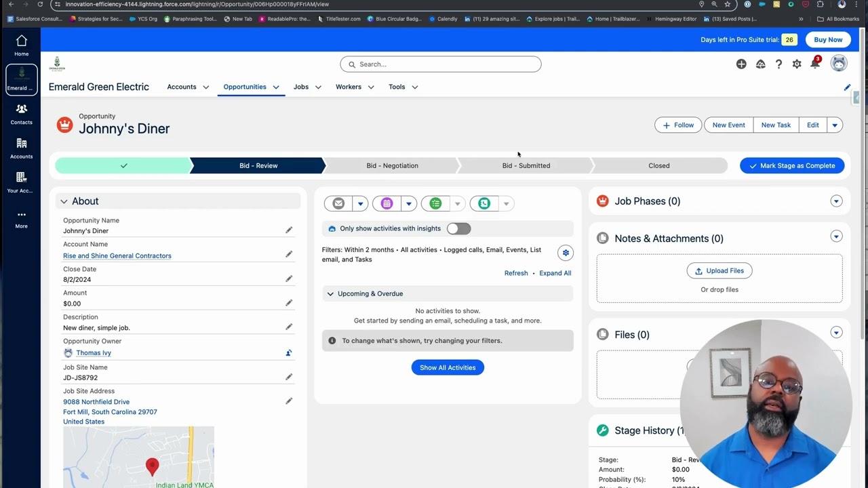Select the Bid - Negotiation stage
868x488 pixels.
click(x=392, y=165)
